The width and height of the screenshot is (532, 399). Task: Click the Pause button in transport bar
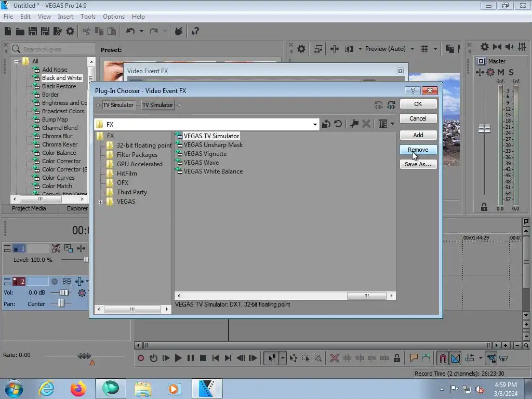tap(190, 358)
